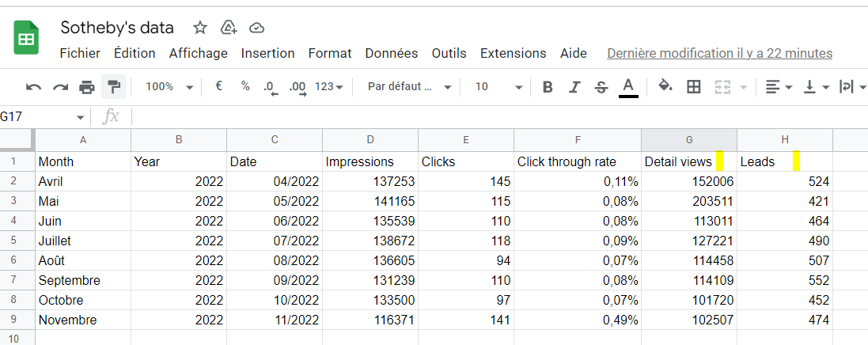Click the undo arrow in the toolbar

point(33,87)
